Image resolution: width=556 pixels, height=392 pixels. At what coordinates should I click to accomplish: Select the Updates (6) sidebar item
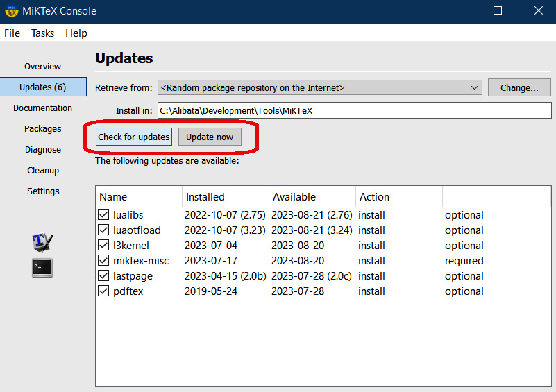tap(43, 87)
